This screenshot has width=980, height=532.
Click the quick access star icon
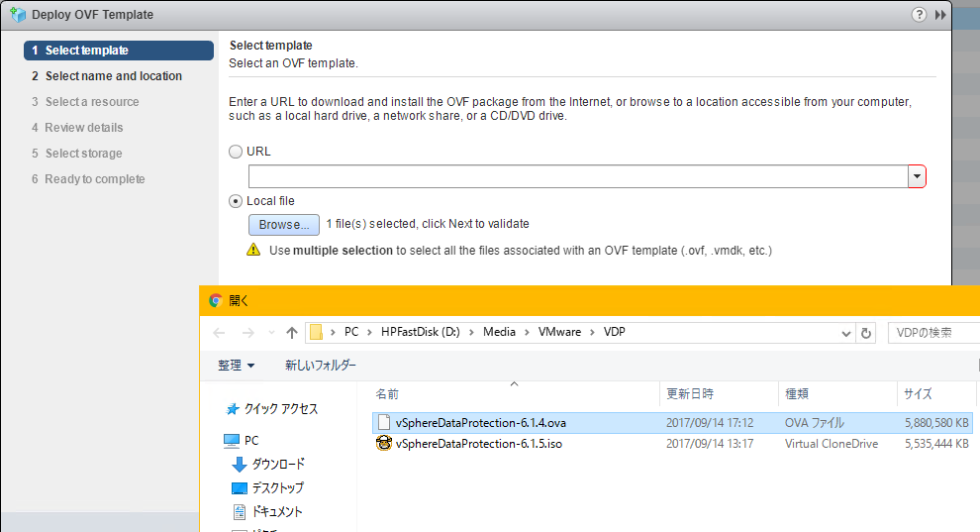(x=233, y=409)
